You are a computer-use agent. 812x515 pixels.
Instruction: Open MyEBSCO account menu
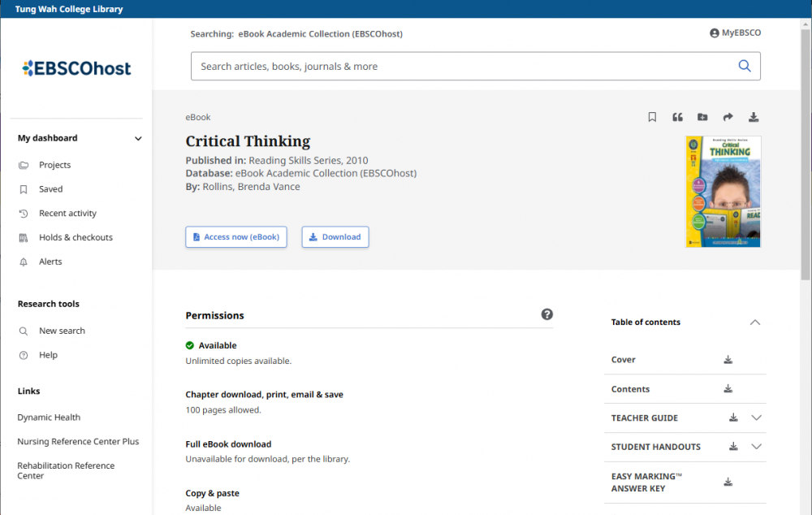(x=735, y=32)
